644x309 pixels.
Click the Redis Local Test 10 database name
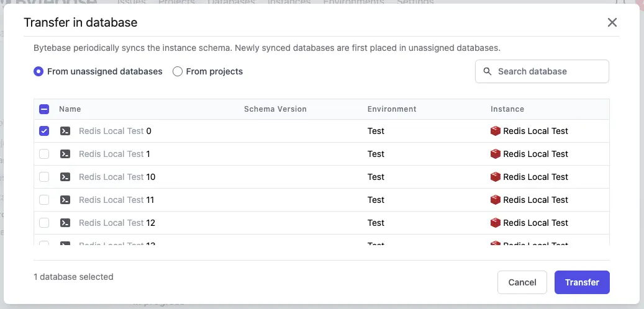tap(117, 177)
